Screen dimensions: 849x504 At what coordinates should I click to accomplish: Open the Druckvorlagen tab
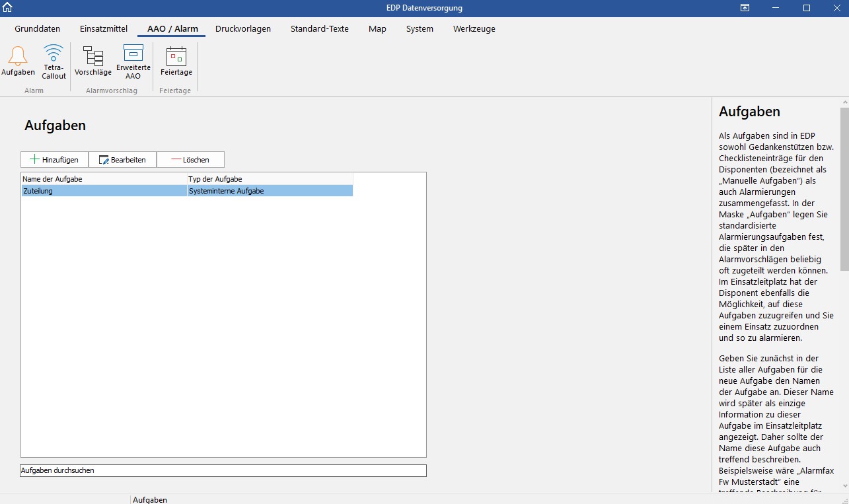coord(243,29)
